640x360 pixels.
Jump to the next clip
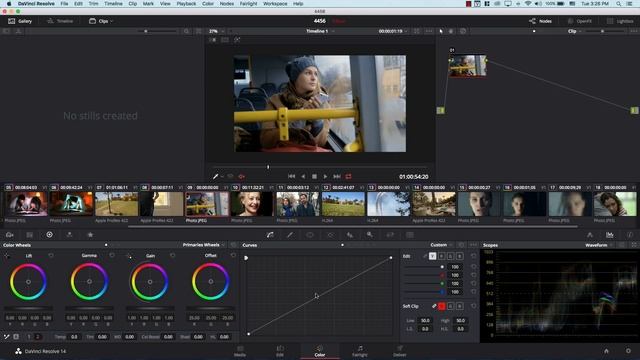[x=337, y=176]
